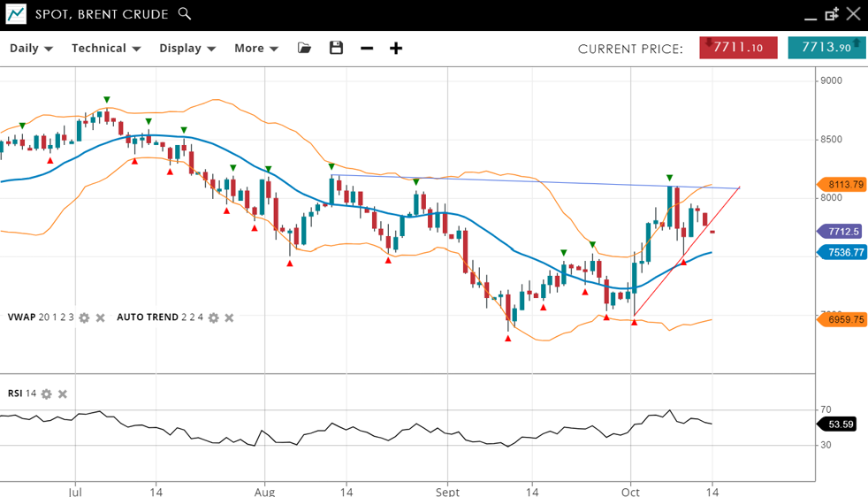Open AUTO TREND settings gear
The image size is (868, 497).
tap(213, 317)
